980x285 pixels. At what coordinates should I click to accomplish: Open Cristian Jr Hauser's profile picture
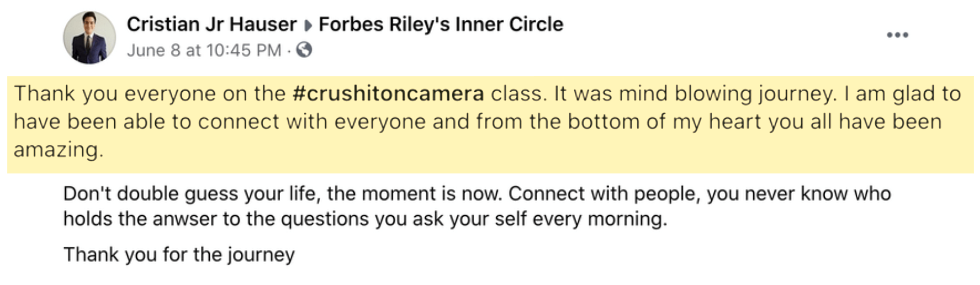click(89, 38)
